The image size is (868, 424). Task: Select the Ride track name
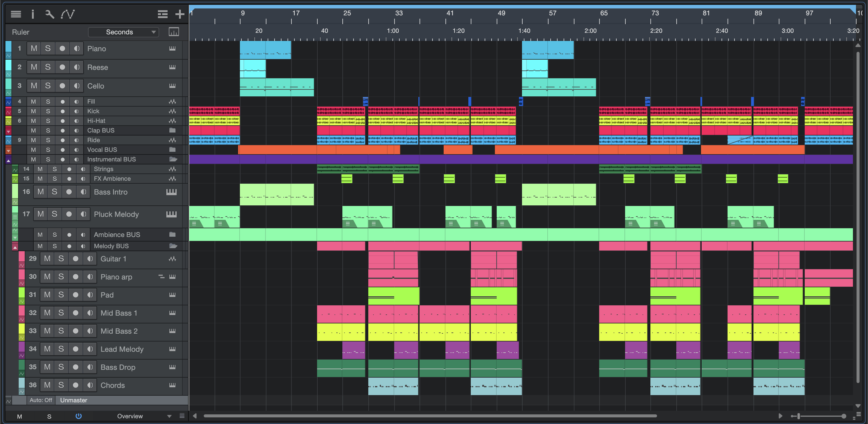coord(93,140)
